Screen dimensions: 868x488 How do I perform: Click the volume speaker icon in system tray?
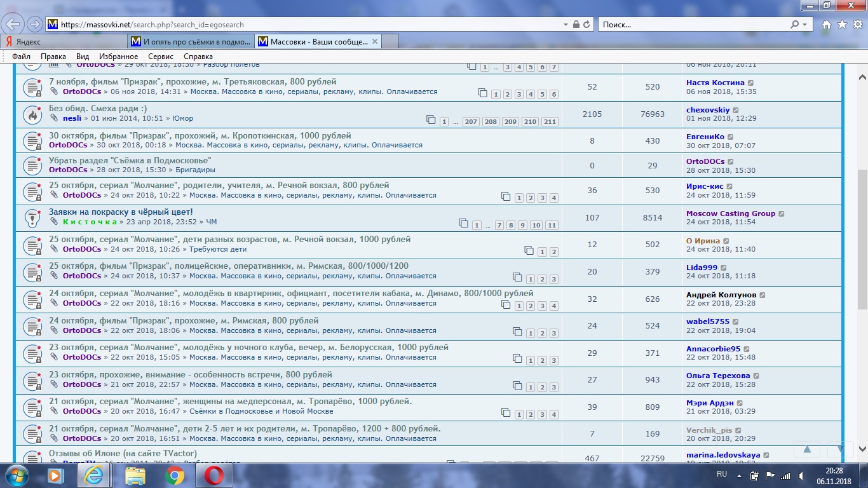(801, 475)
